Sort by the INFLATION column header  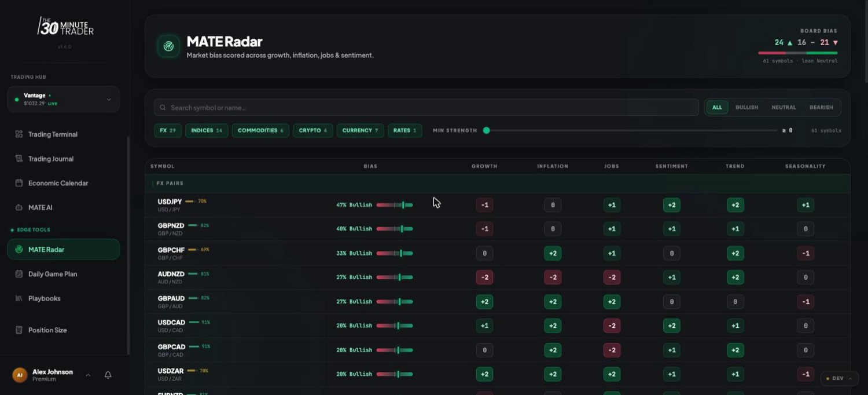click(553, 166)
